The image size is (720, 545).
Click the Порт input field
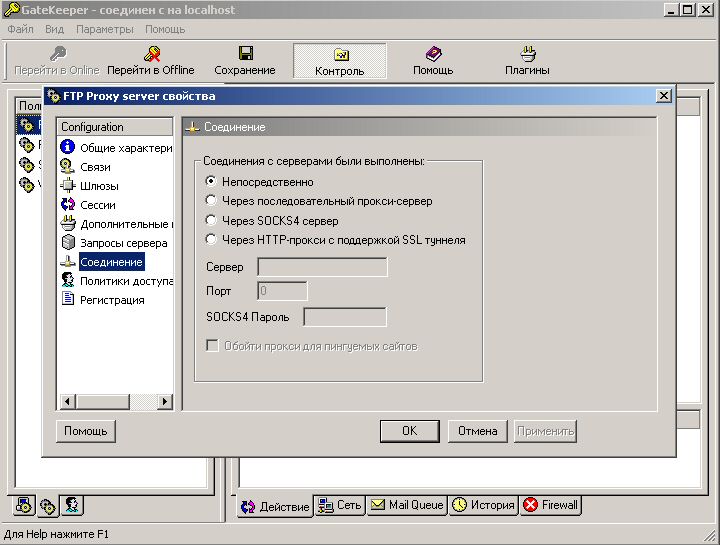pyautogui.click(x=282, y=291)
